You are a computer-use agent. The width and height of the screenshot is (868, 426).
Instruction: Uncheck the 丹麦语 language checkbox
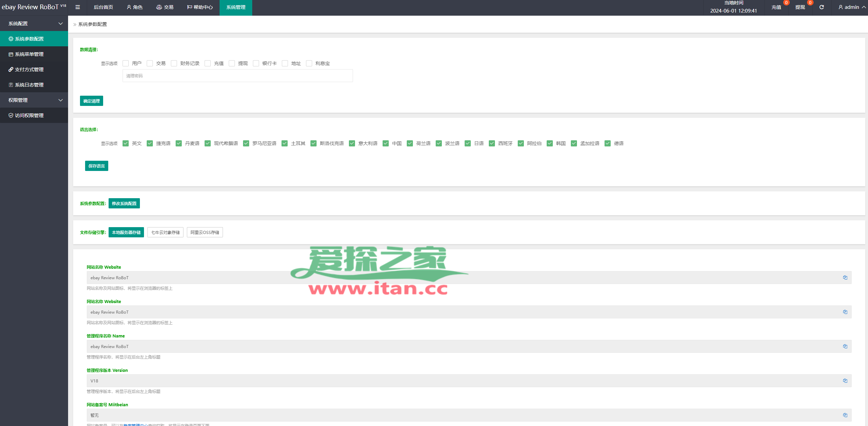coord(179,143)
